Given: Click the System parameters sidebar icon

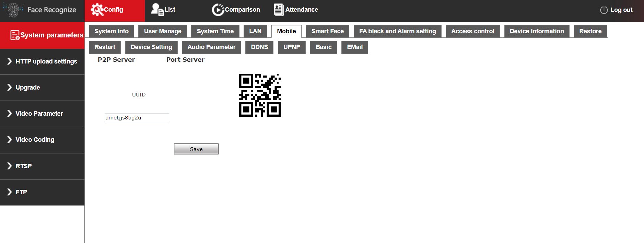Looking at the screenshot, I should click(x=15, y=35).
